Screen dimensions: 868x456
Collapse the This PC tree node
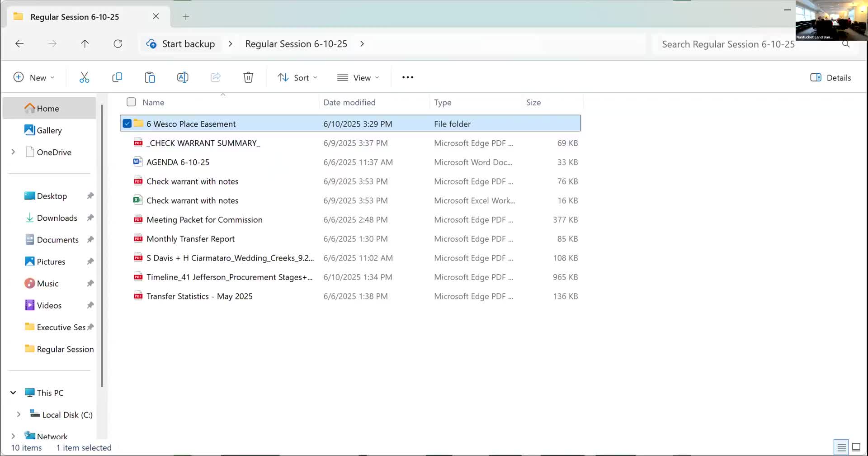point(13,393)
